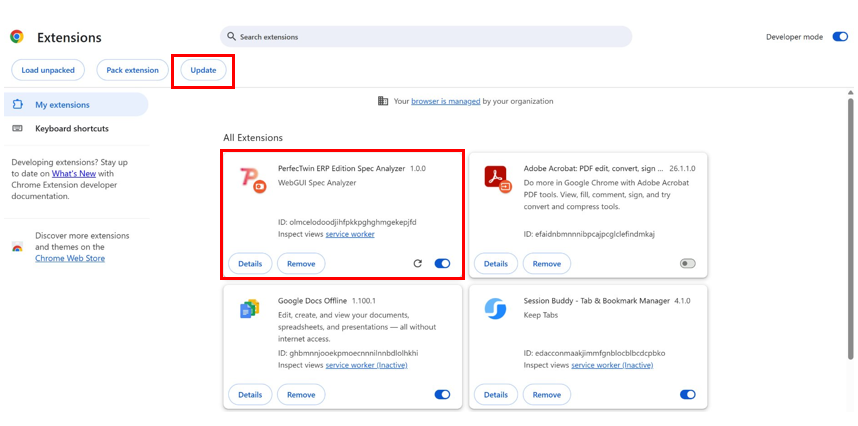Enable the Adobe Acrobat extension
The height and width of the screenshot is (426, 858).
click(x=688, y=264)
